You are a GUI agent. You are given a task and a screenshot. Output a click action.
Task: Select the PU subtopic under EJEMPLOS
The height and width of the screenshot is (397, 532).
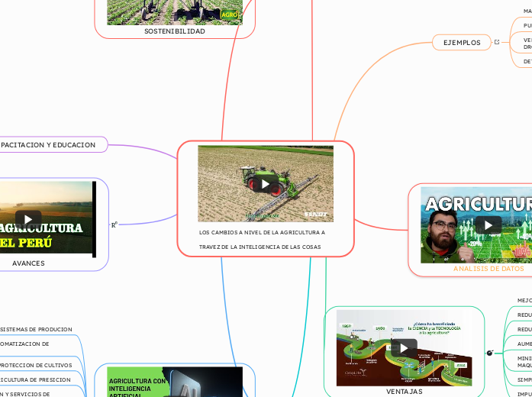(527, 25)
